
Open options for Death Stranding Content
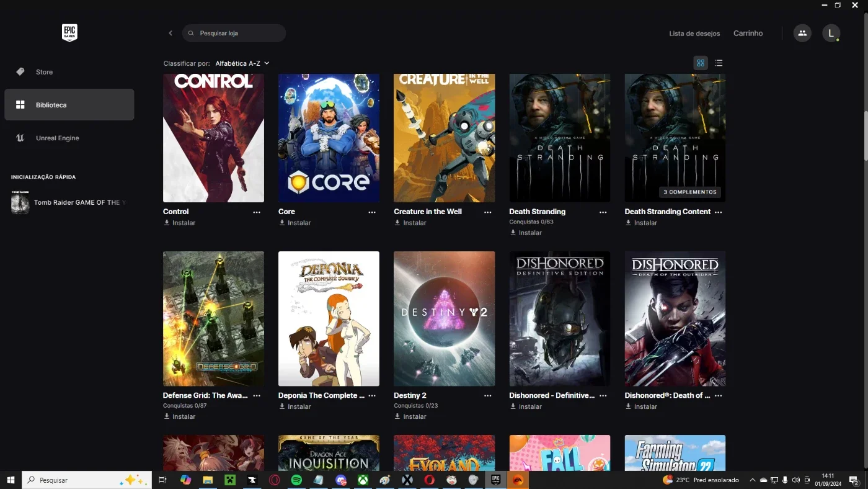718,212
